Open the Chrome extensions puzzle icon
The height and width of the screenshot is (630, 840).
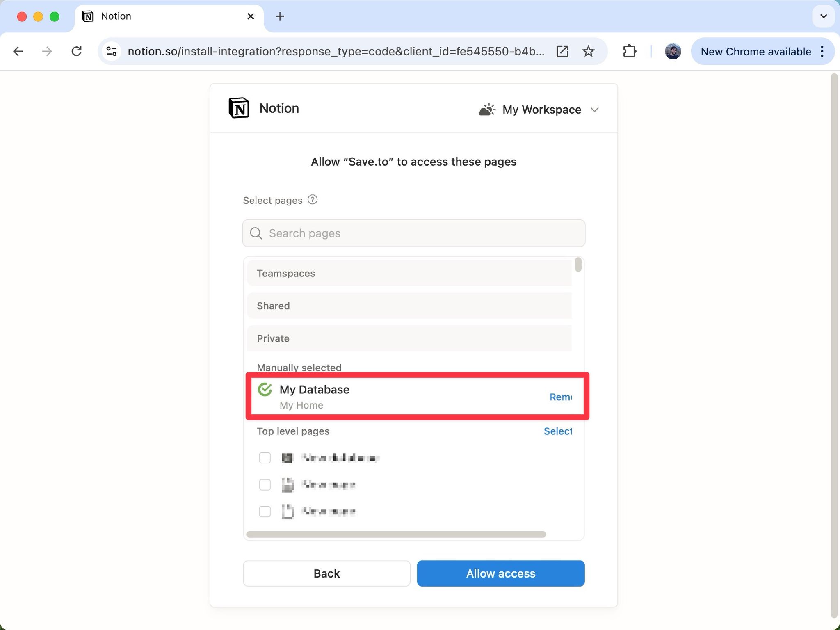click(x=629, y=51)
